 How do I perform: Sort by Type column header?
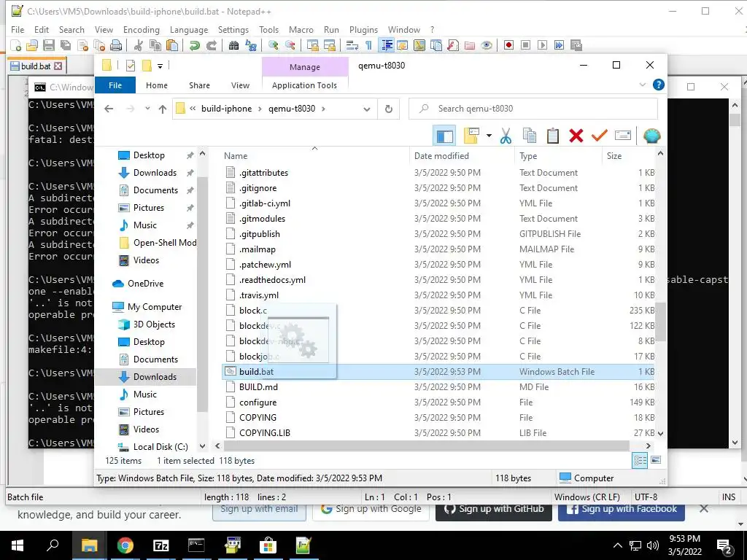click(x=528, y=156)
